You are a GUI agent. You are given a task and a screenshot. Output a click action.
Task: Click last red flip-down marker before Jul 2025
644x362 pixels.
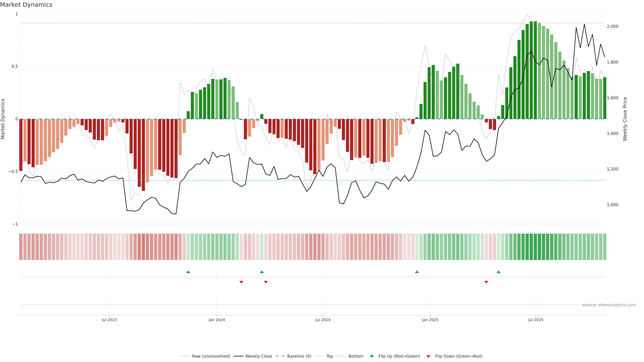coord(486,282)
